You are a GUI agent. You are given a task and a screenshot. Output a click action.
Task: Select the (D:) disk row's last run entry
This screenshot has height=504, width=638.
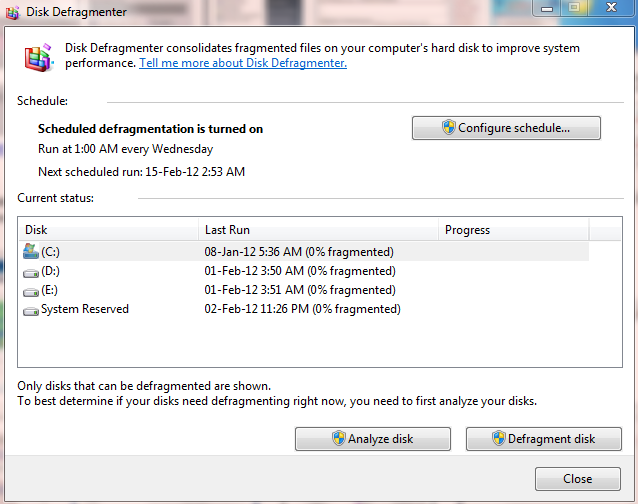click(300, 271)
